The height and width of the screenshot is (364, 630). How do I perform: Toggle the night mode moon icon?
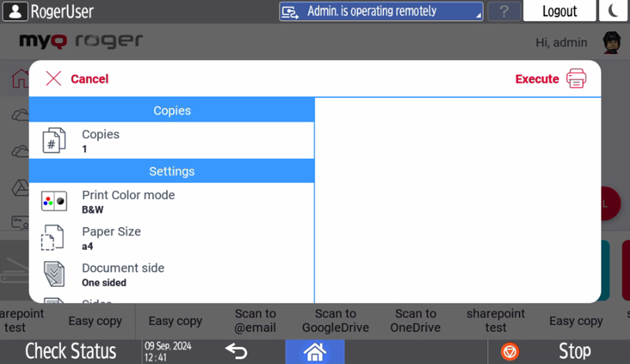coord(613,11)
